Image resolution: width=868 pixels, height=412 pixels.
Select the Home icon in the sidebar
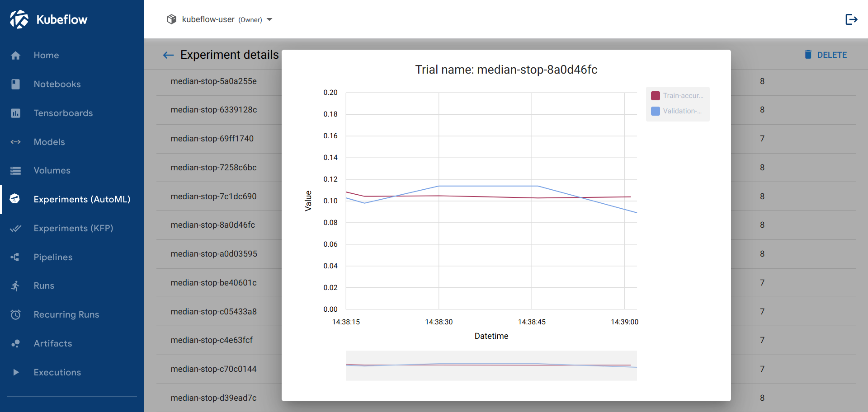16,55
